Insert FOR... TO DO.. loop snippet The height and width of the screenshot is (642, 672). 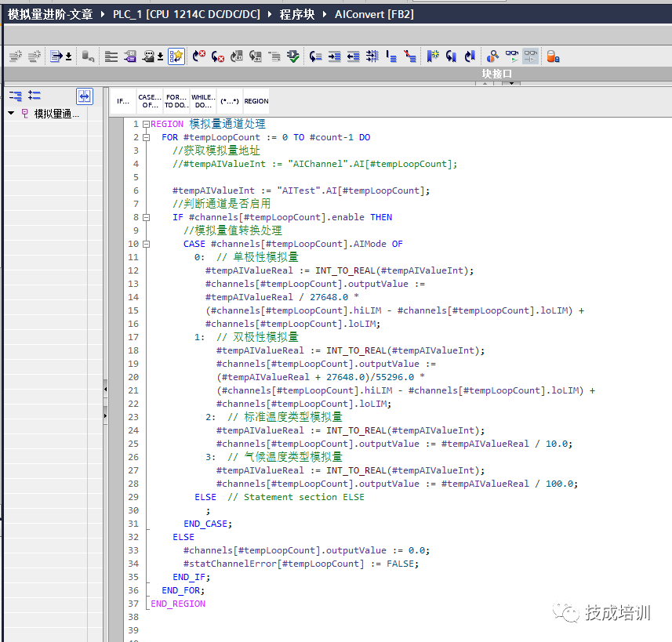click(x=176, y=101)
